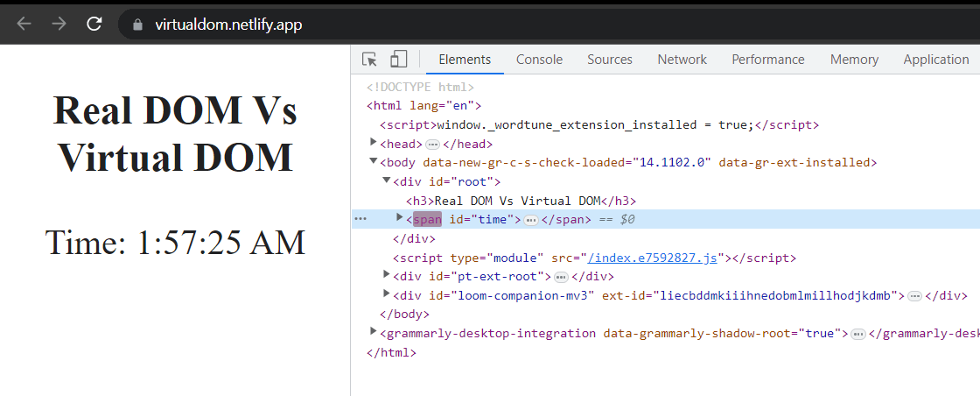Activate the inspect element picker tool
This screenshot has width=980, height=396.
click(369, 60)
